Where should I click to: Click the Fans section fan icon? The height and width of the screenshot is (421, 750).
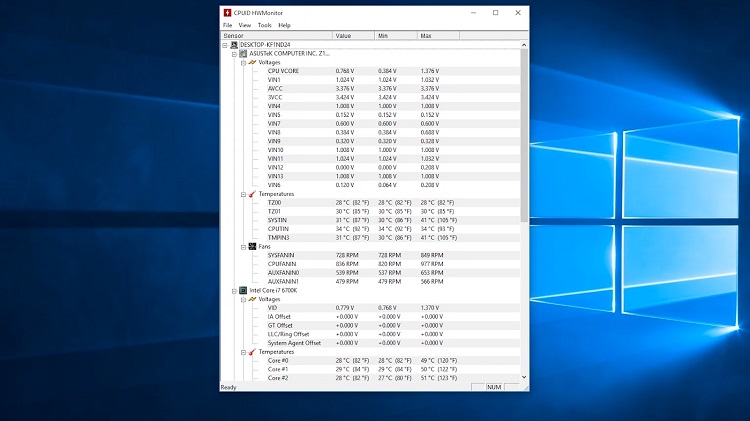click(x=252, y=246)
